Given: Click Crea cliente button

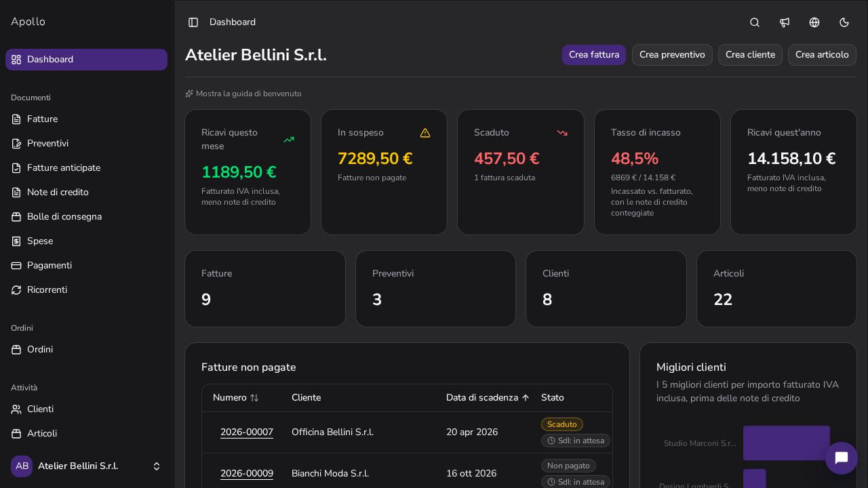Looking at the screenshot, I should coord(750,55).
